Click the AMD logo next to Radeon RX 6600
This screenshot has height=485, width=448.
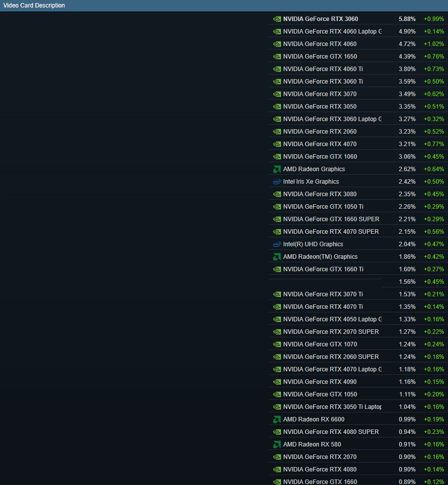point(276,419)
